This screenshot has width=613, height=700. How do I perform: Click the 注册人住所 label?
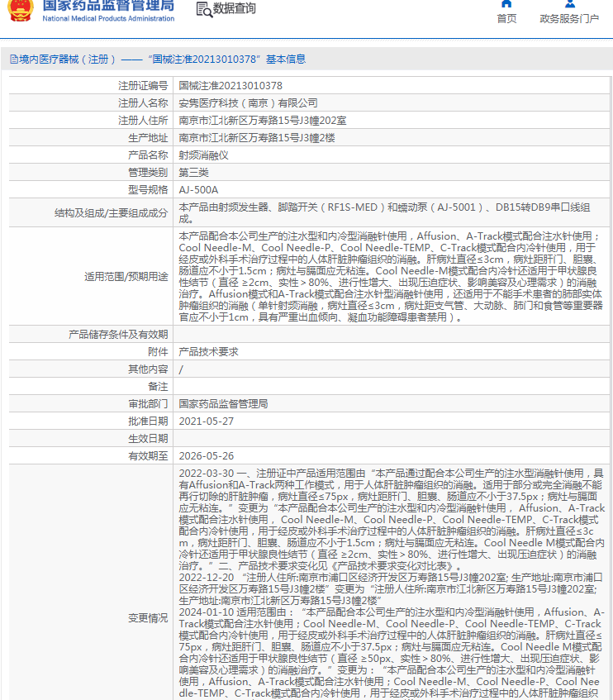click(143, 121)
